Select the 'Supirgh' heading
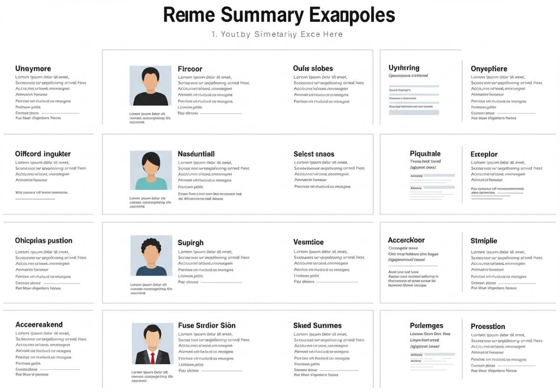The height and width of the screenshot is (392, 560). pyautogui.click(x=191, y=243)
